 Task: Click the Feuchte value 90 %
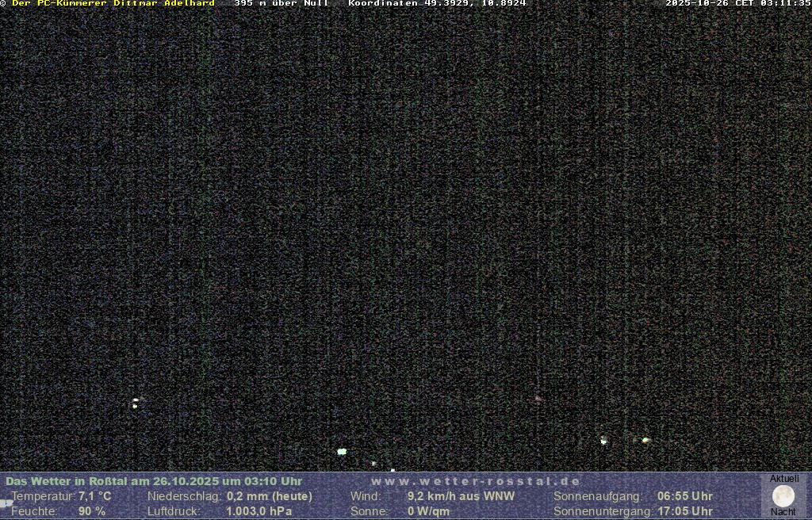[92, 511]
